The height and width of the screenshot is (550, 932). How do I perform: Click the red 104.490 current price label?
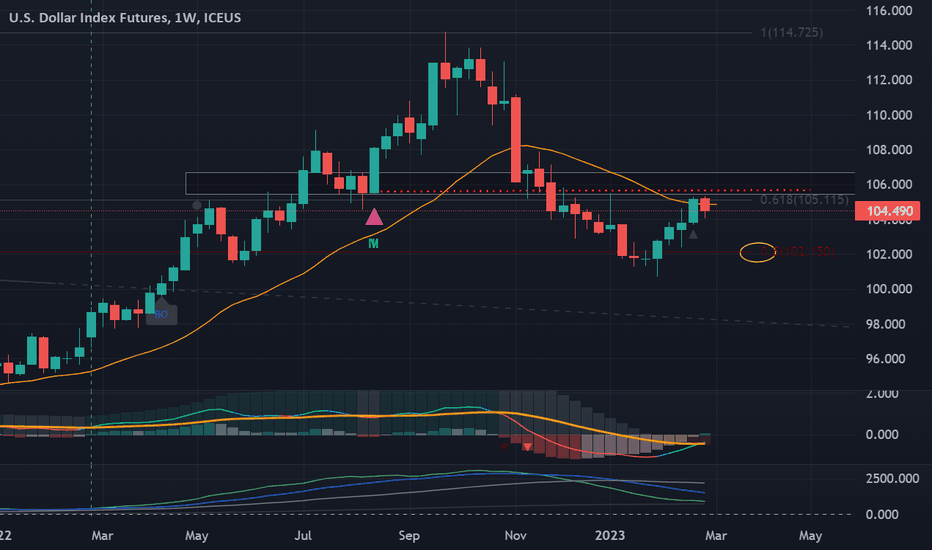click(x=887, y=211)
